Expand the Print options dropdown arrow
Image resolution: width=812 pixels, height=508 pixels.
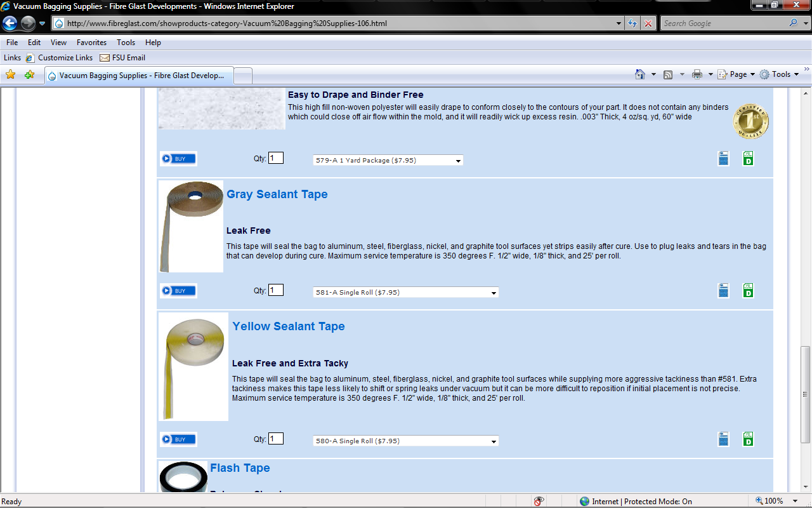(710, 74)
